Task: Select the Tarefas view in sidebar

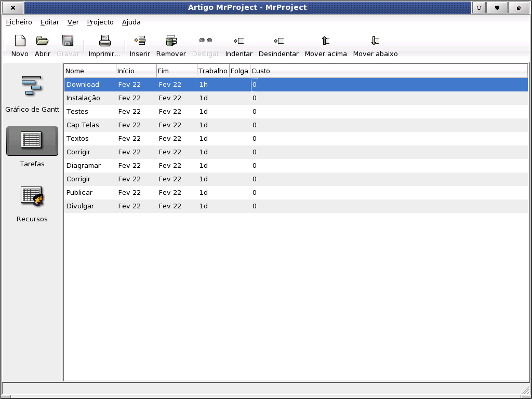Action: point(32,147)
